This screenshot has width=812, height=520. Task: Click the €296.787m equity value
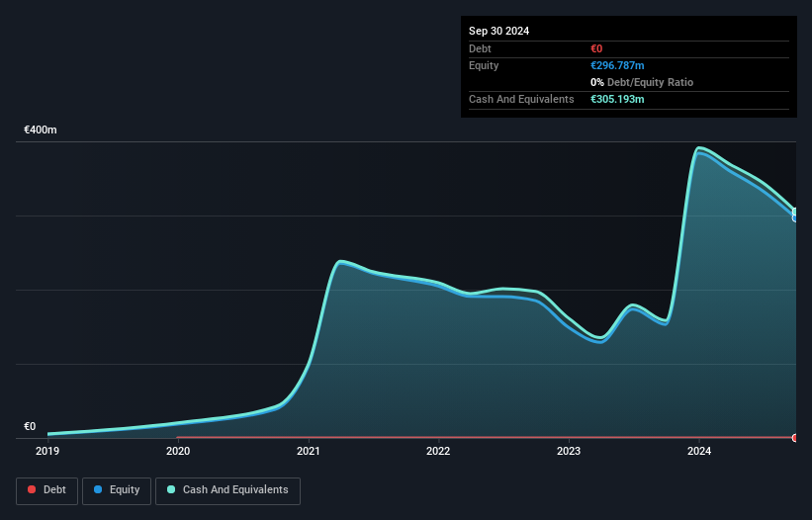(x=617, y=65)
